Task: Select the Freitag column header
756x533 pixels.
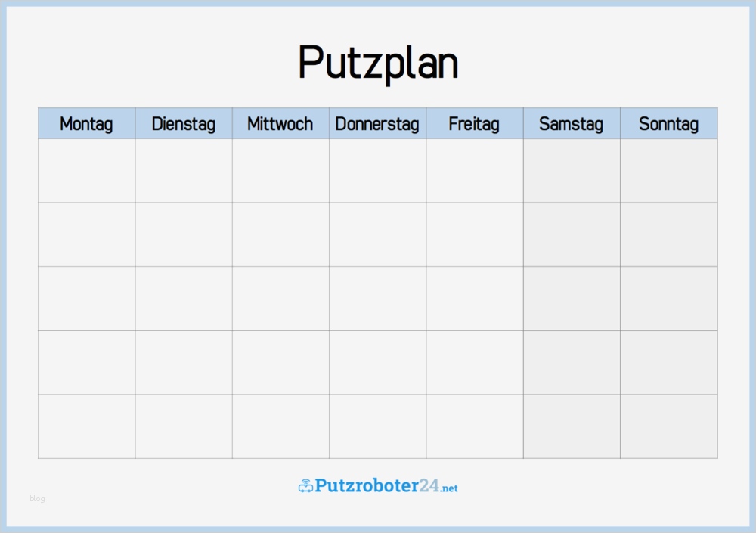Action: click(x=474, y=123)
